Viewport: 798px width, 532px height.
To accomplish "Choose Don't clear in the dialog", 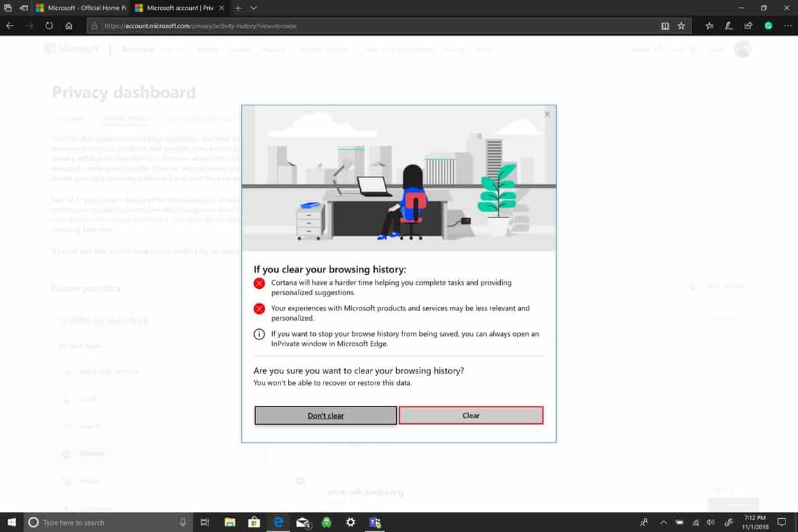I will pyautogui.click(x=326, y=416).
